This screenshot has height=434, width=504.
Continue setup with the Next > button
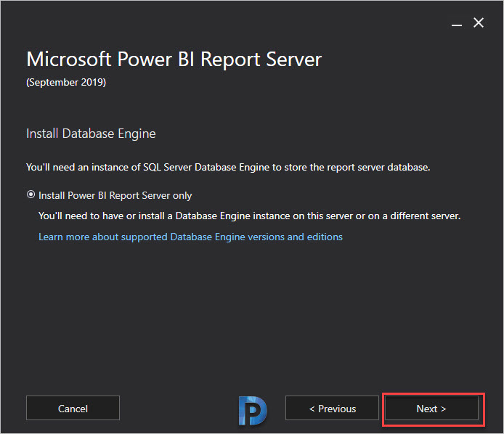431,408
